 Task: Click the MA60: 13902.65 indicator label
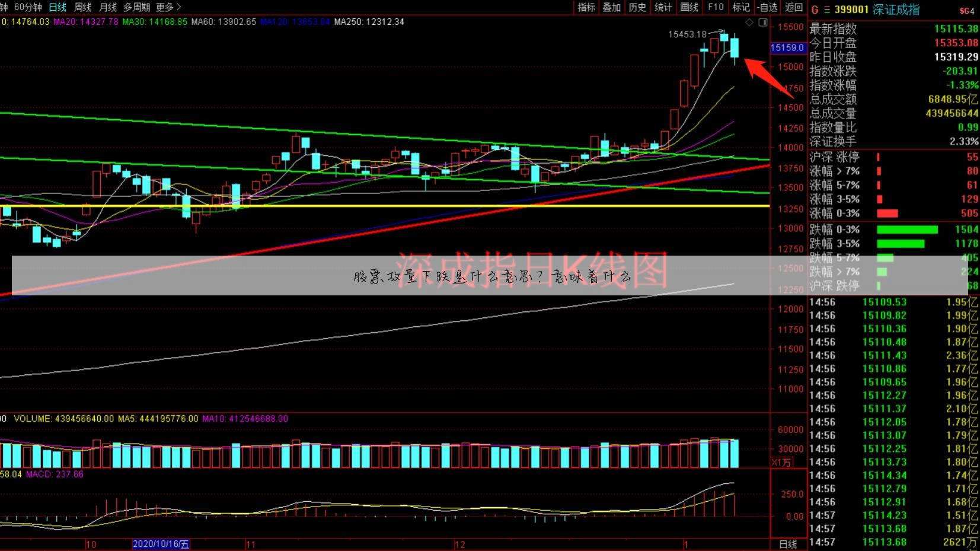tap(224, 22)
